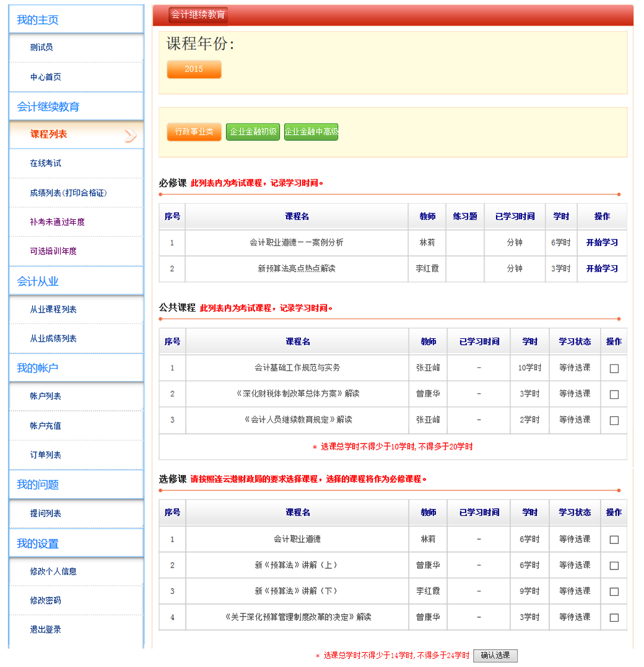The height and width of the screenshot is (667, 644).
Task: Enable checkbox for 新《预算法》讲解（下）
Action: point(614,592)
